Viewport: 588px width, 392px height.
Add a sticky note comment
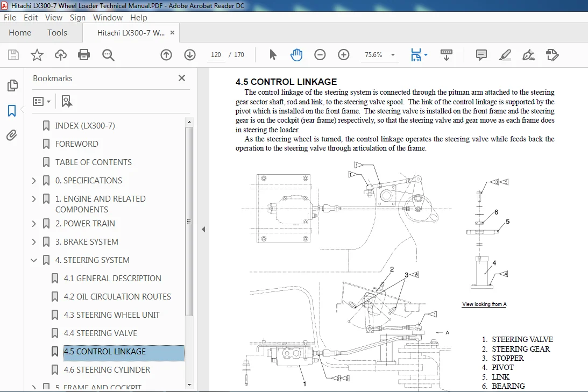(481, 55)
